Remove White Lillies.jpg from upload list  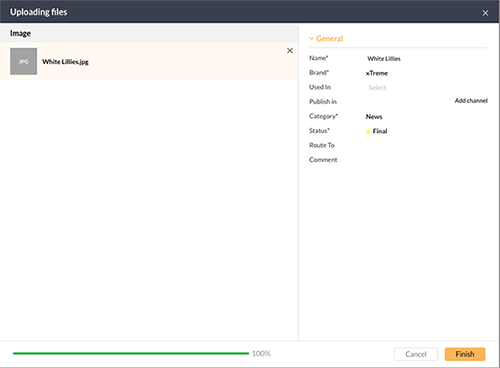pos(290,51)
